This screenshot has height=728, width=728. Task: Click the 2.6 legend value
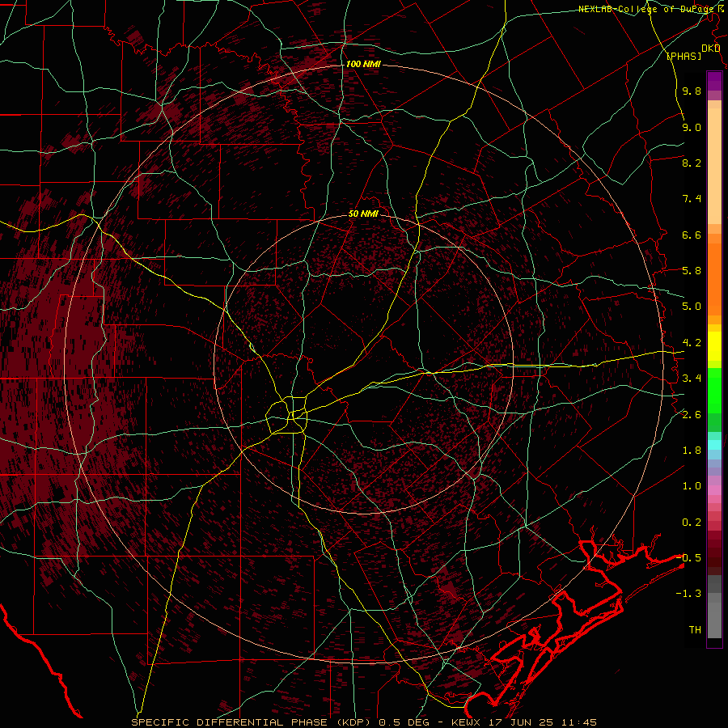[x=692, y=415]
